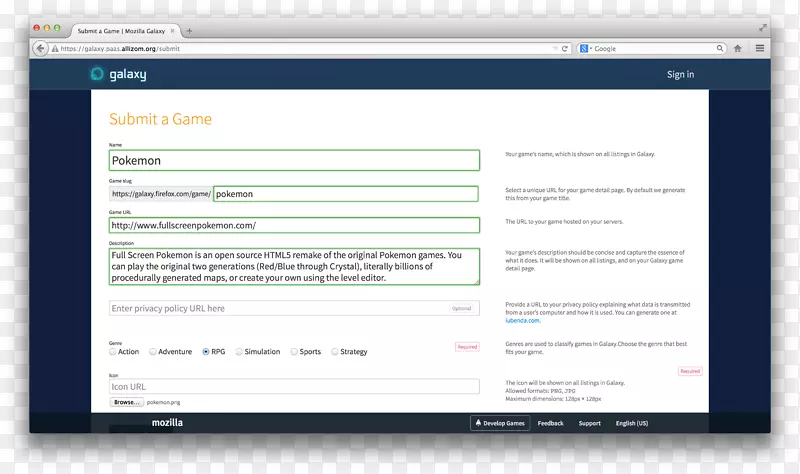Click the search magnifier icon
Image resolution: width=800 pixels, height=474 pixels.
click(719, 48)
